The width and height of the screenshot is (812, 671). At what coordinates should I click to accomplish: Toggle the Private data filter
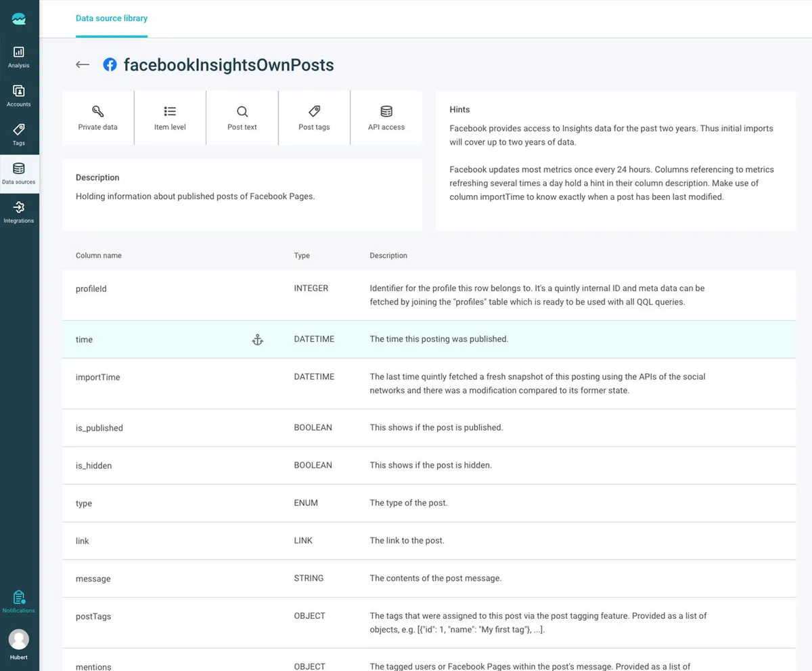98,117
